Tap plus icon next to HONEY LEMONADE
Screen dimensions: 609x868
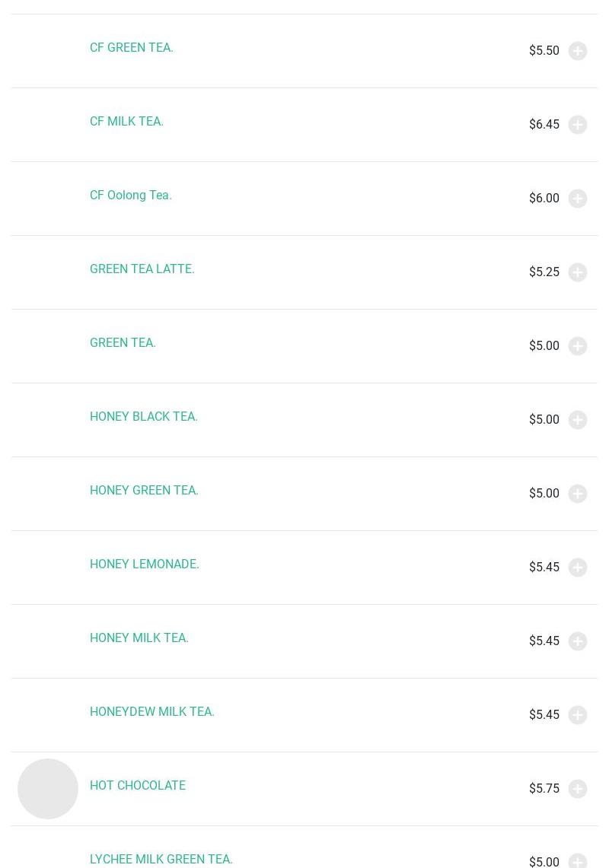pos(578,568)
